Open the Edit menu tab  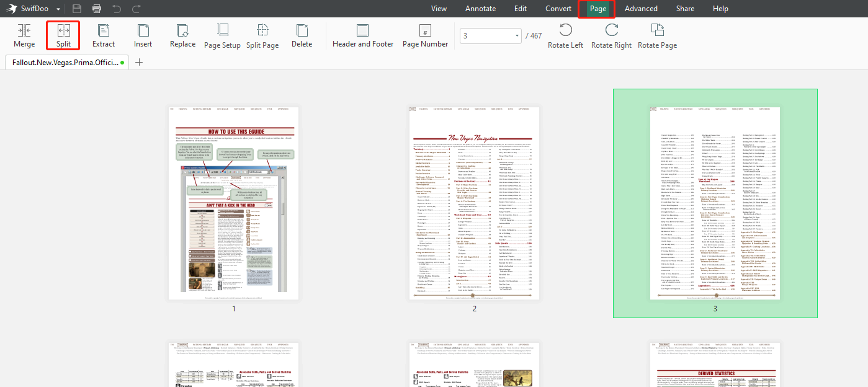coord(521,9)
